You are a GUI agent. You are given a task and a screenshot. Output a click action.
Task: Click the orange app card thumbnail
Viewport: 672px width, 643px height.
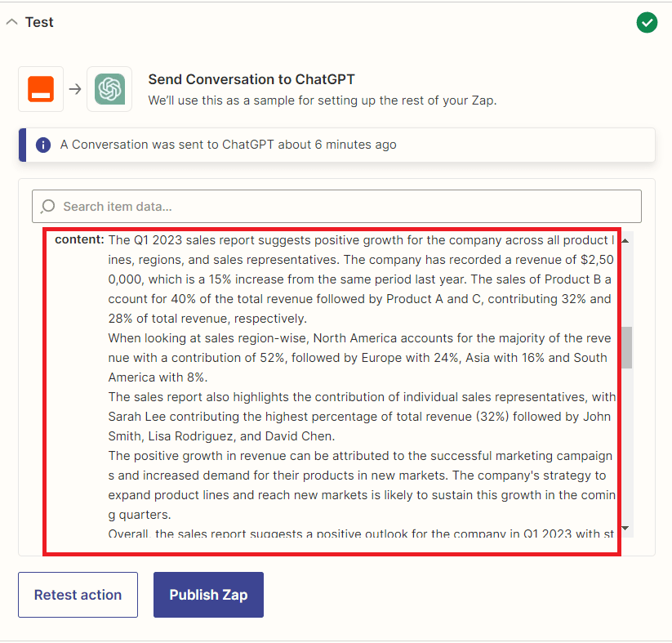(x=40, y=87)
